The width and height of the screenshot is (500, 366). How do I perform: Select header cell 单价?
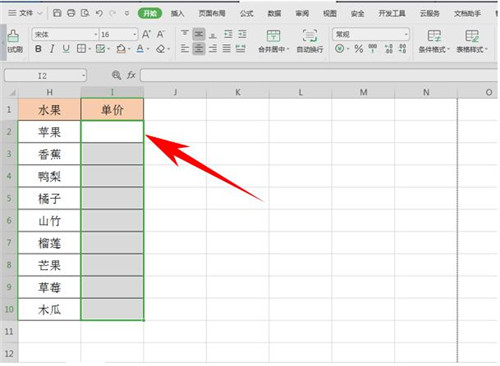pyautogui.click(x=112, y=109)
